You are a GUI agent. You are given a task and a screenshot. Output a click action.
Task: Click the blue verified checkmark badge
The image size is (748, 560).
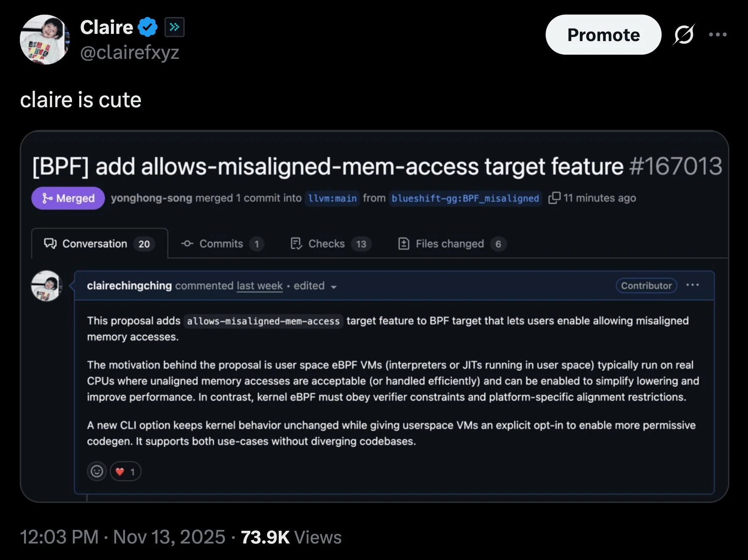point(147,27)
